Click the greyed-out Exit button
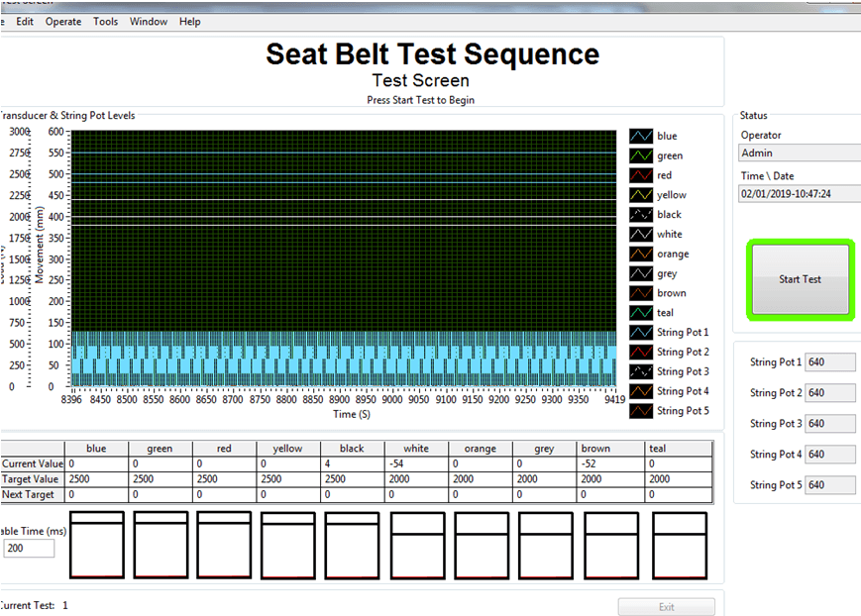The width and height of the screenshot is (861, 616). pyautogui.click(x=666, y=607)
